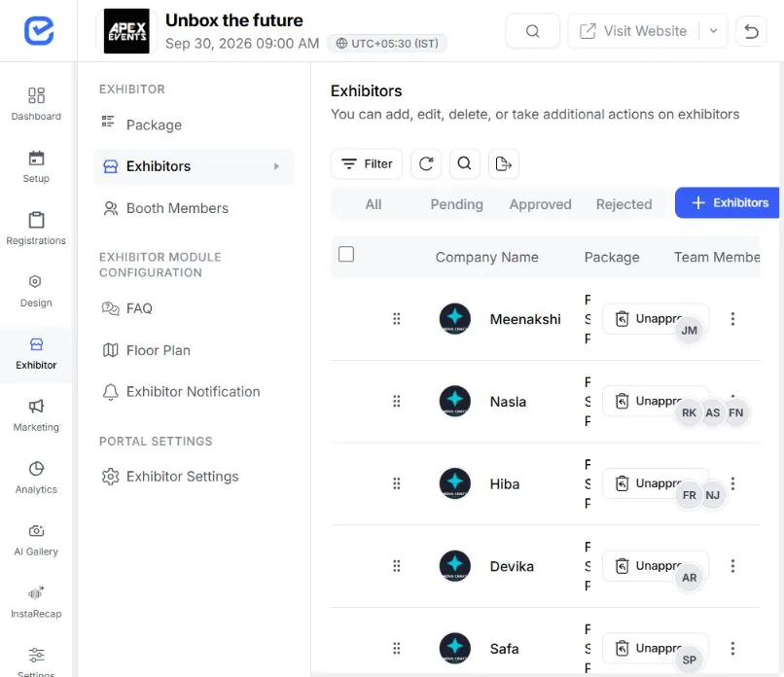This screenshot has height=677, width=784.
Task: Click the app logo in top-left corner
Action: 39,31
